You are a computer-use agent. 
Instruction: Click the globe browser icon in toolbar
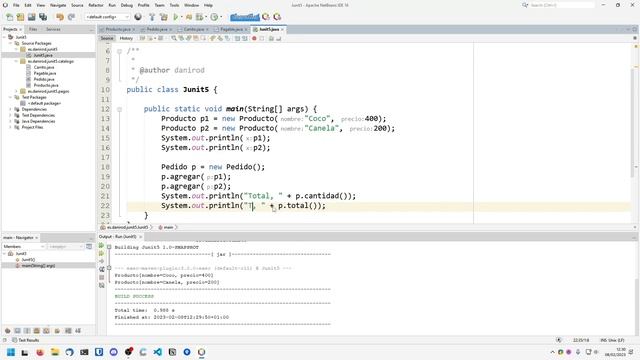[138, 17]
